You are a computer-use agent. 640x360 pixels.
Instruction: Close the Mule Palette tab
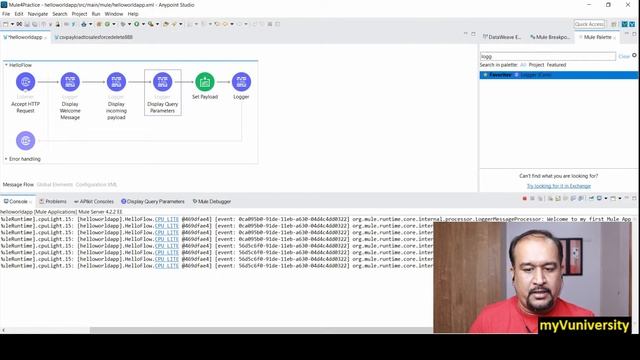point(615,38)
